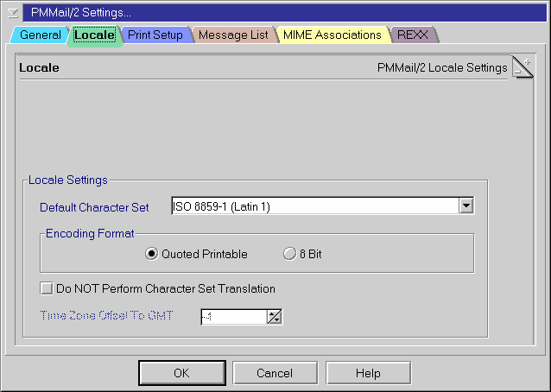
Task: Select the Locale tab
Action: coord(94,35)
